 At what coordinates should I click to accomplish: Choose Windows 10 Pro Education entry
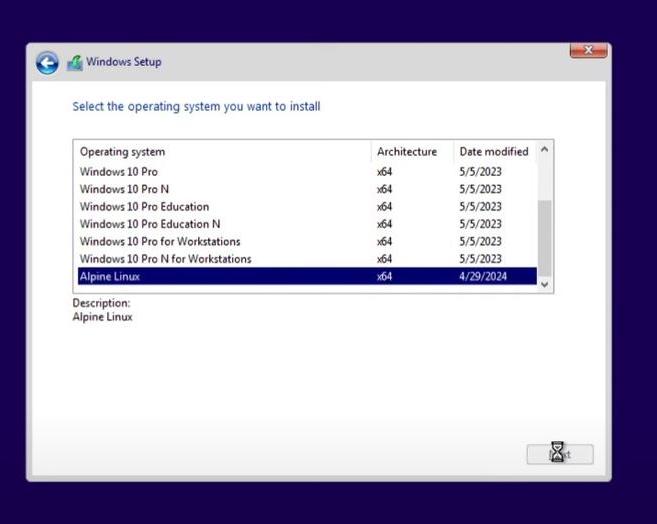click(x=307, y=207)
